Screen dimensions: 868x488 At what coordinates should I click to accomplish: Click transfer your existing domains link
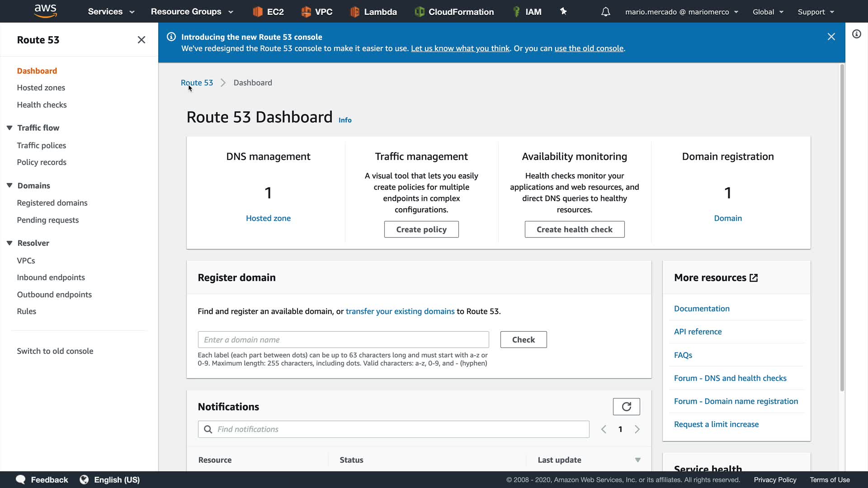(400, 311)
